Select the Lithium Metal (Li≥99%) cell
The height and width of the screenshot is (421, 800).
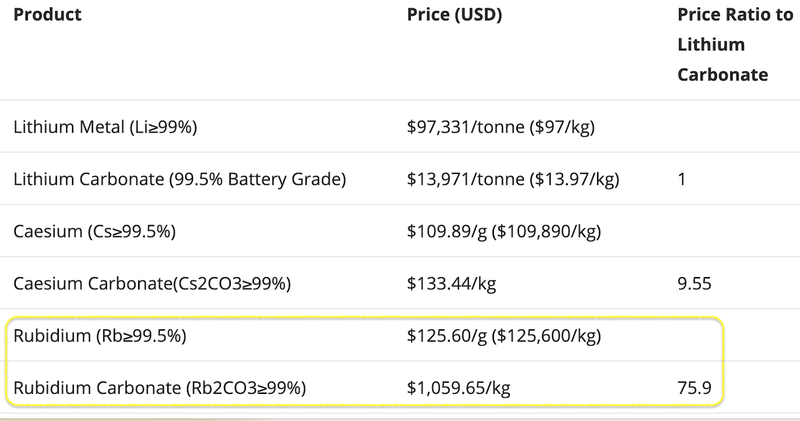pyautogui.click(x=105, y=127)
